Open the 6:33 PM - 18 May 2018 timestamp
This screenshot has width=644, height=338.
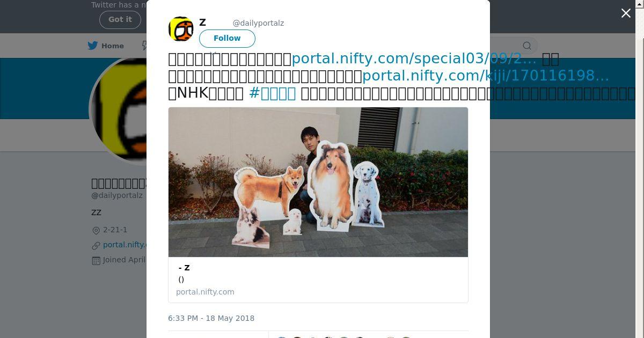[211, 318]
